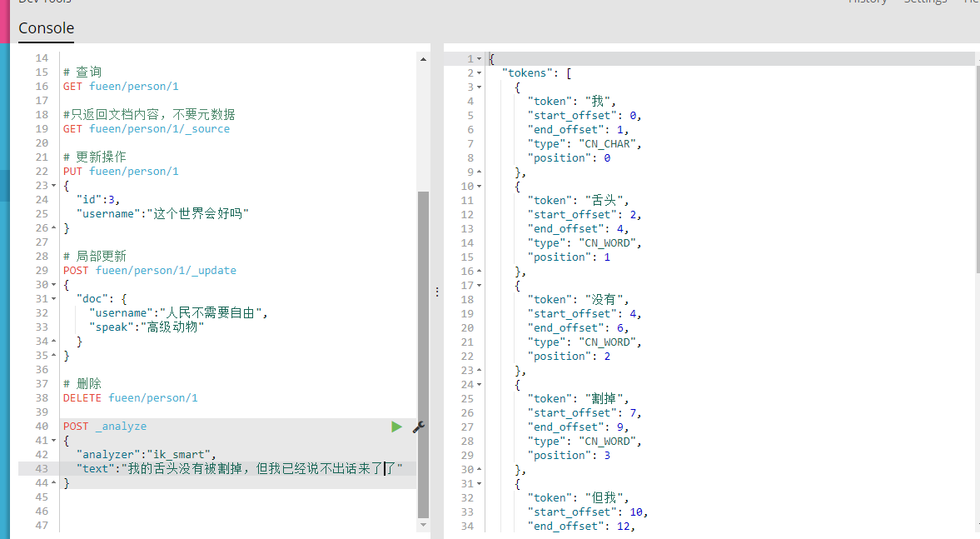The image size is (980, 539).
Task: Collapse the analyze body at editor line 41
Action: click(x=54, y=440)
